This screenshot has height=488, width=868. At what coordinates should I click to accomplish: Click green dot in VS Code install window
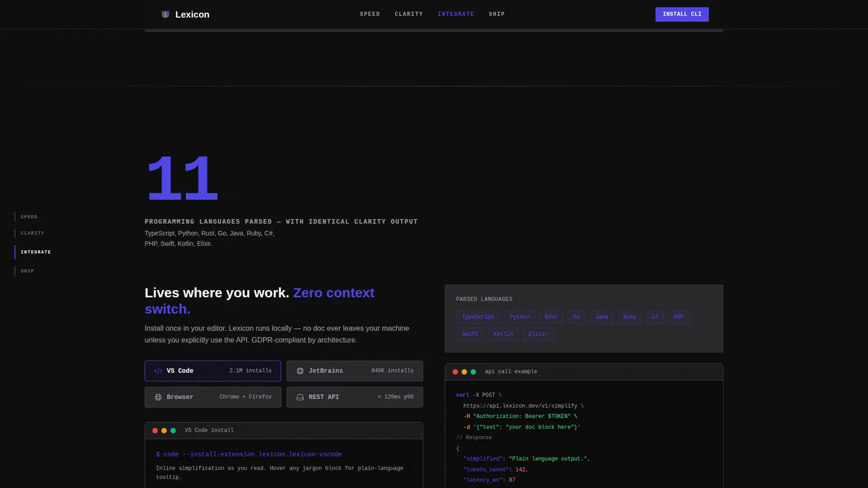(x=173, y=431)
